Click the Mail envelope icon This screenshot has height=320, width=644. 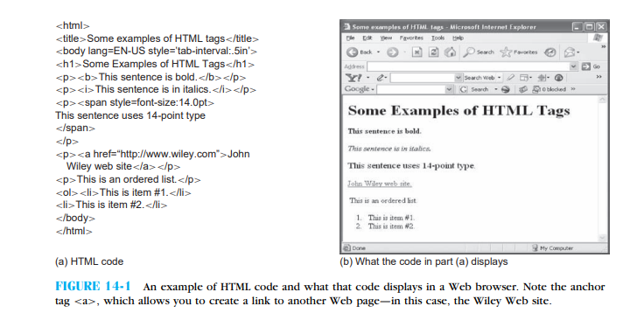[x=570, y=52]
